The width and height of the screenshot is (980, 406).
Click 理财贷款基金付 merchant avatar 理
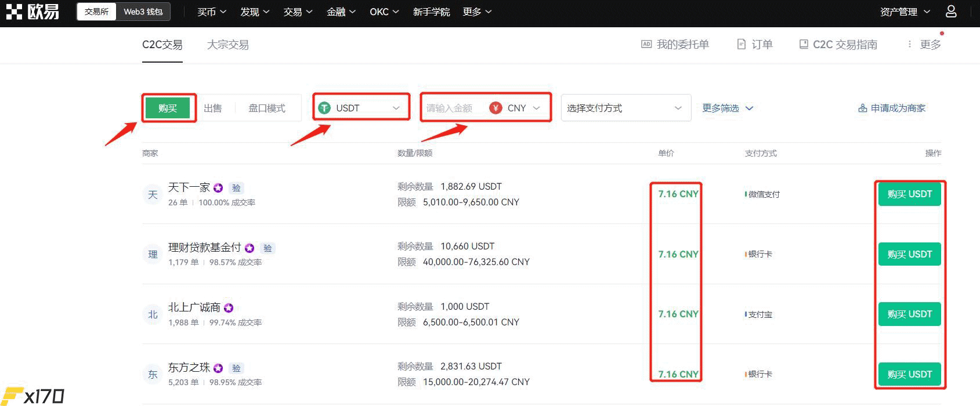click(x=152, y=254)
